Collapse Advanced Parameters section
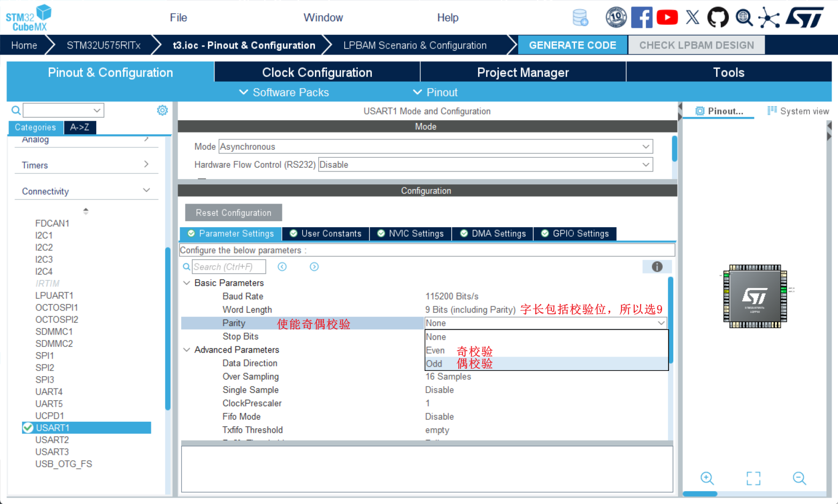838x504 pixels. click(x=187, y=350)
